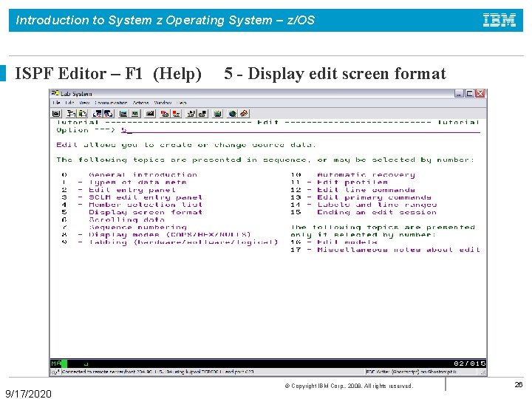Open the Window menu
The width and height of the screenshot is (532, 399).
163,103
